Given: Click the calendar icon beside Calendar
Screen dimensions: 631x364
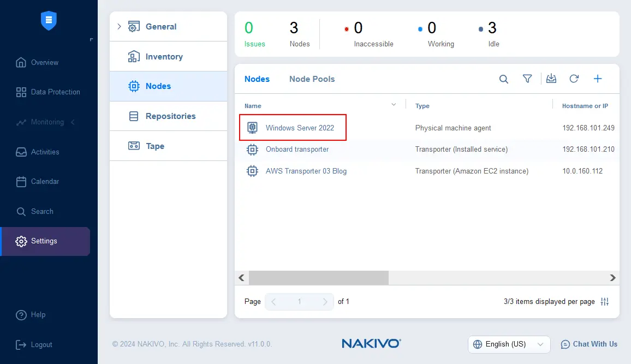Looking at the screenshot, I should 21,181.
